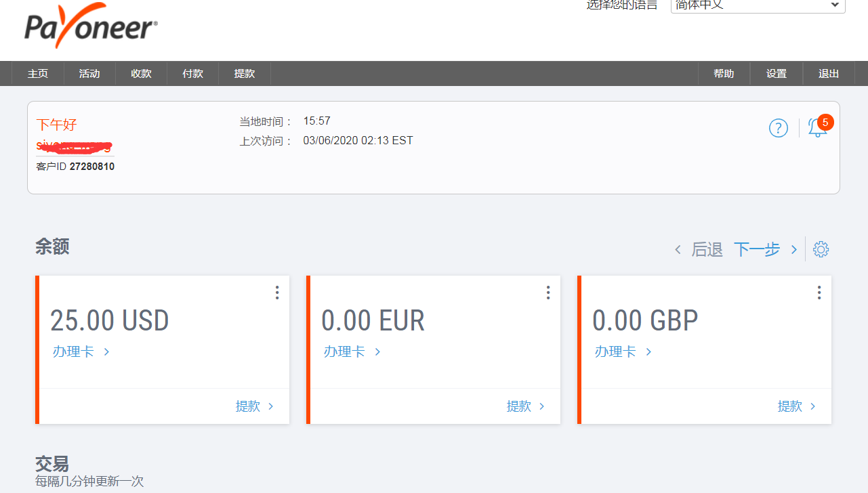868x493 pixels.
Task: Click the 下午好 greeting text
Action: [x=56, y=125]
